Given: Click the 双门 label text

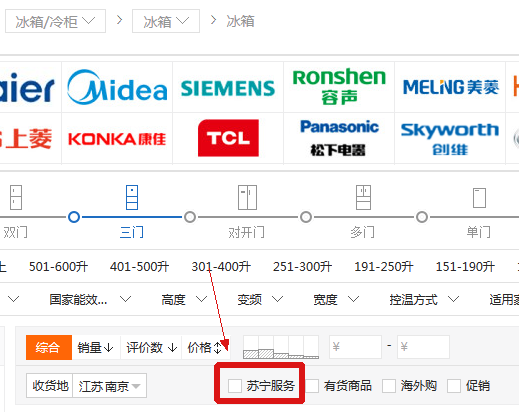Looking at the screenshot, I should (15, 232).
